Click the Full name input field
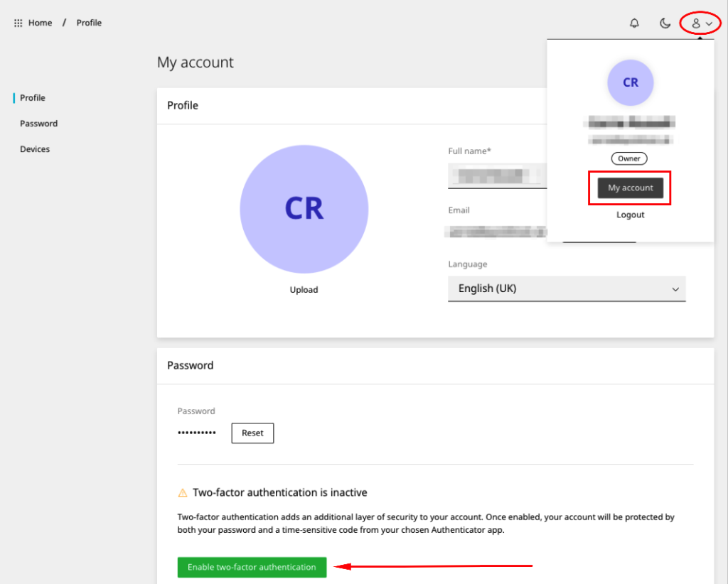728x584 pixels. point(497,175)
